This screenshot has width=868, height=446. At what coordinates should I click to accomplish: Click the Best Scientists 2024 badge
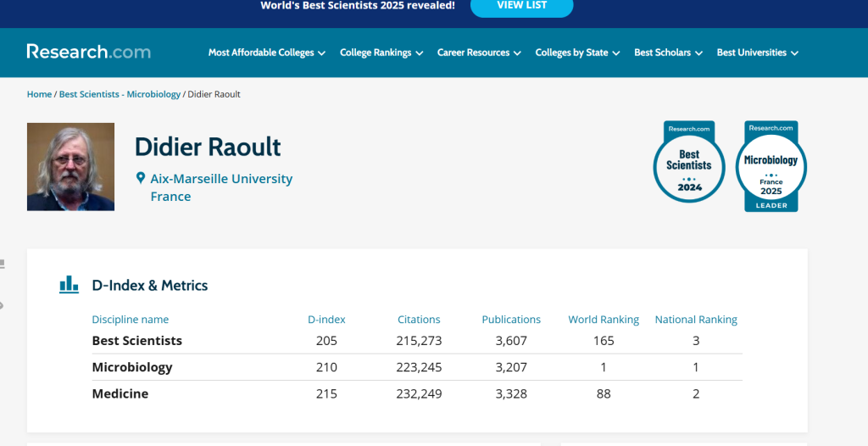pyautogui.click(x=689, y=162)
